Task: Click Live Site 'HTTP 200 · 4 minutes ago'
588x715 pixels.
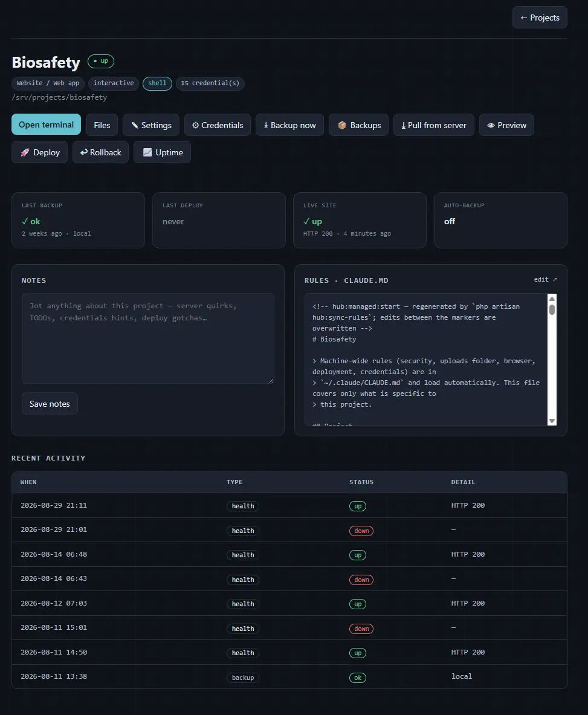Action: 347,233
